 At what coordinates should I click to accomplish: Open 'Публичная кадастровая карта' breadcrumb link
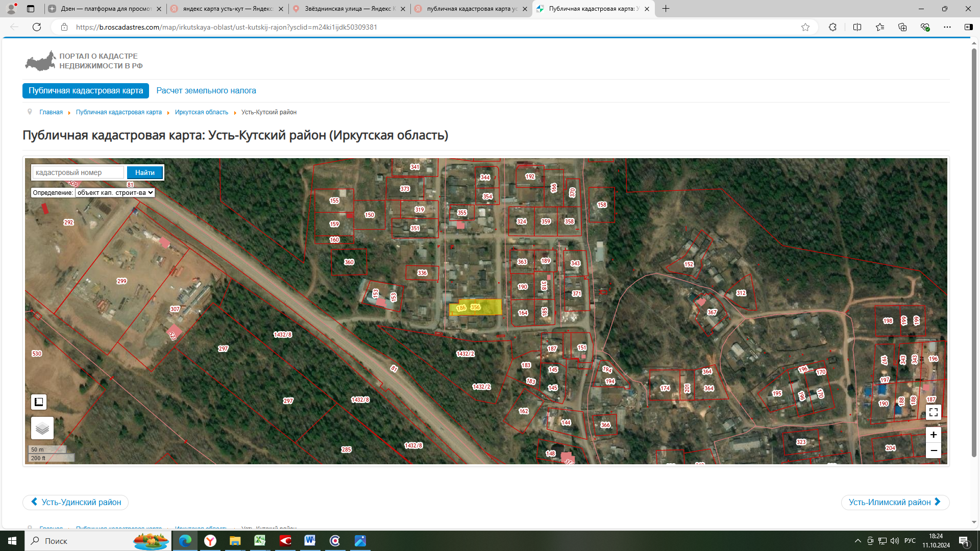(x=119, y=112)
